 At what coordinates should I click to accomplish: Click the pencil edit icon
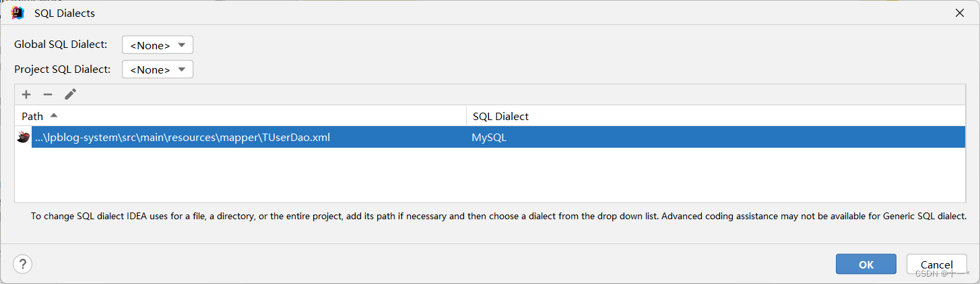click(70, 94)
